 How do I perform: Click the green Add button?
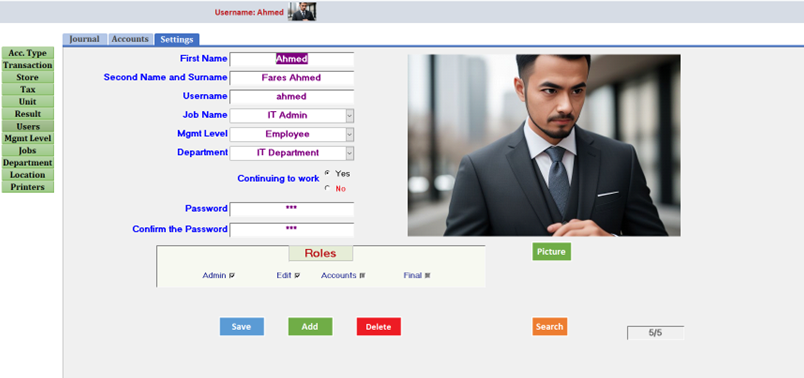[310, 327]
